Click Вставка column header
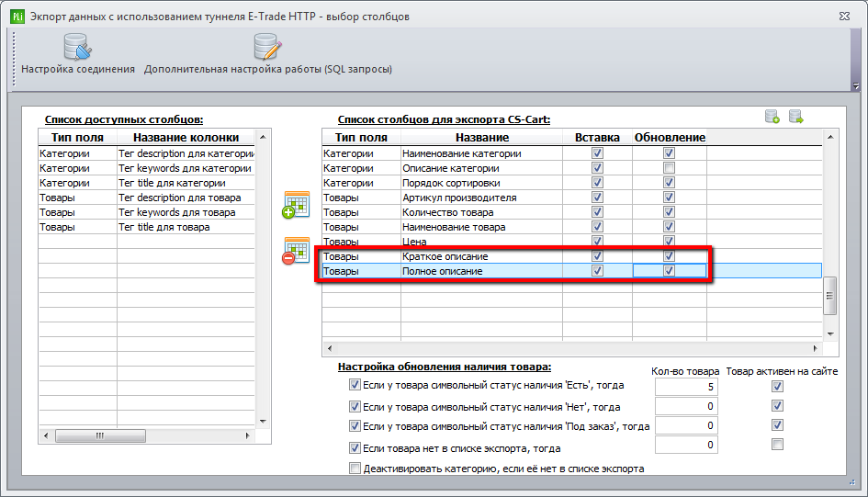The height and width of the screenshot is (497, 868). pos(597,137)
